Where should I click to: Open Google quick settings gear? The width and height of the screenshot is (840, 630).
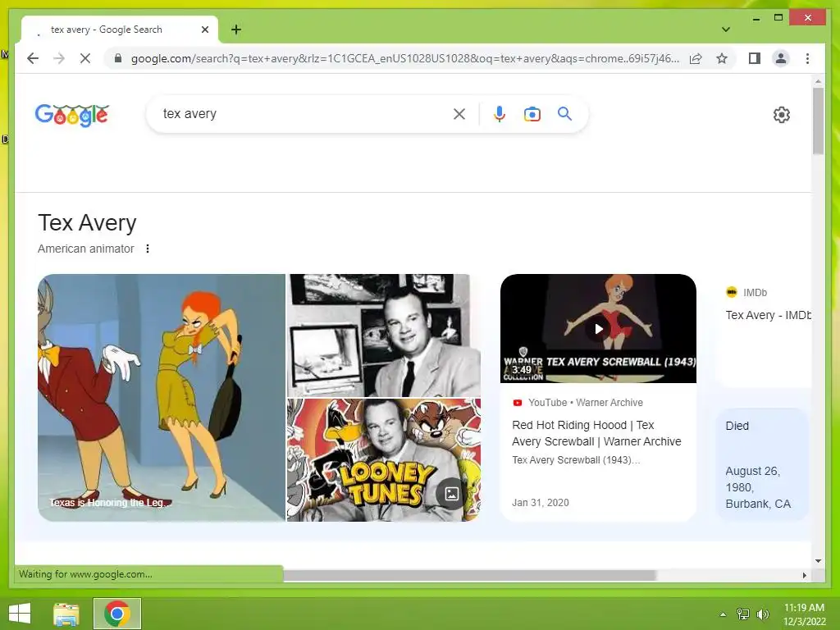point(782,115)
